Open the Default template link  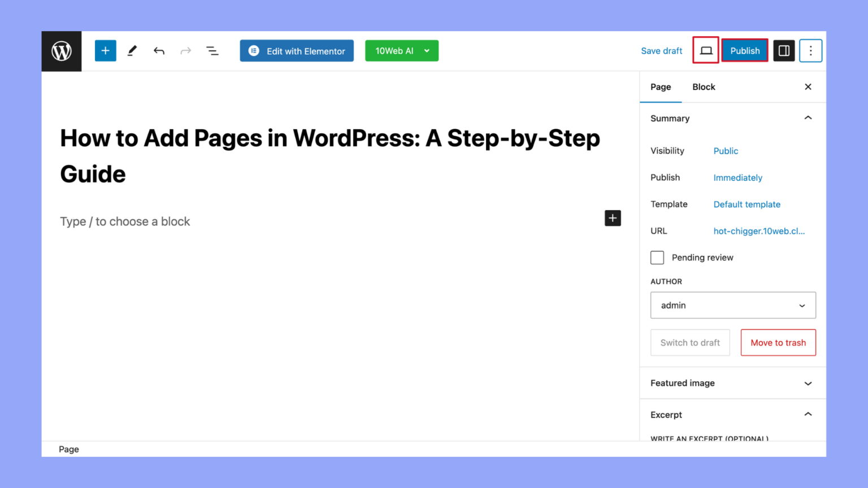(x=747, y=204)
